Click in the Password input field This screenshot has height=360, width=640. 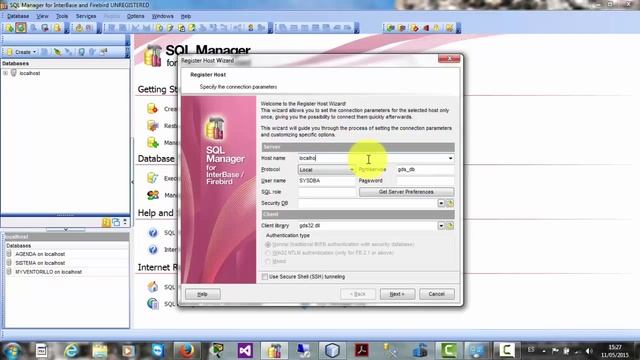tap(425, 180)
